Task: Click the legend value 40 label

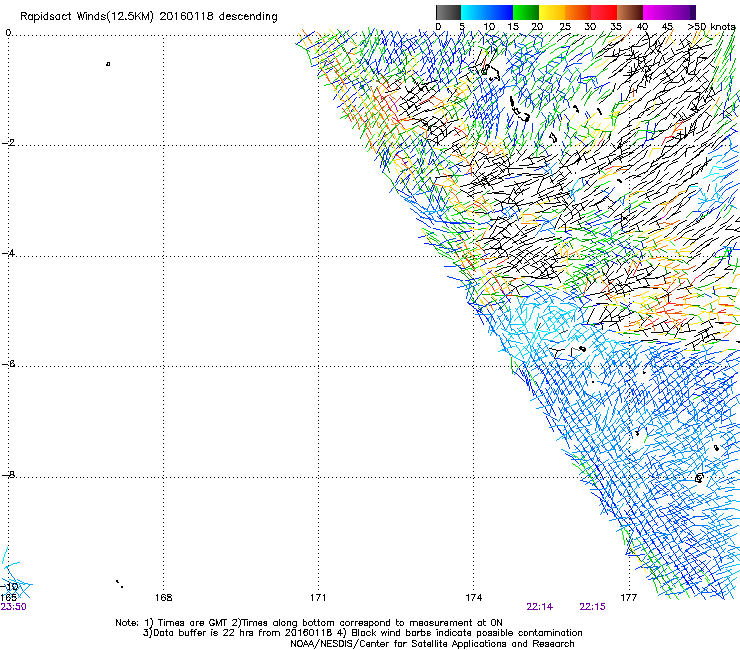Action: point(642,27)
